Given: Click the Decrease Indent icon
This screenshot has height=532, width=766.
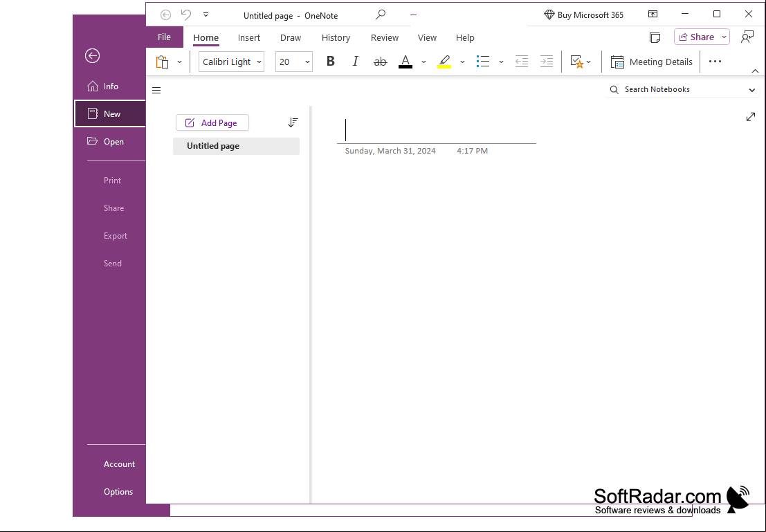Looking at the screenshot, I should 522,62.
